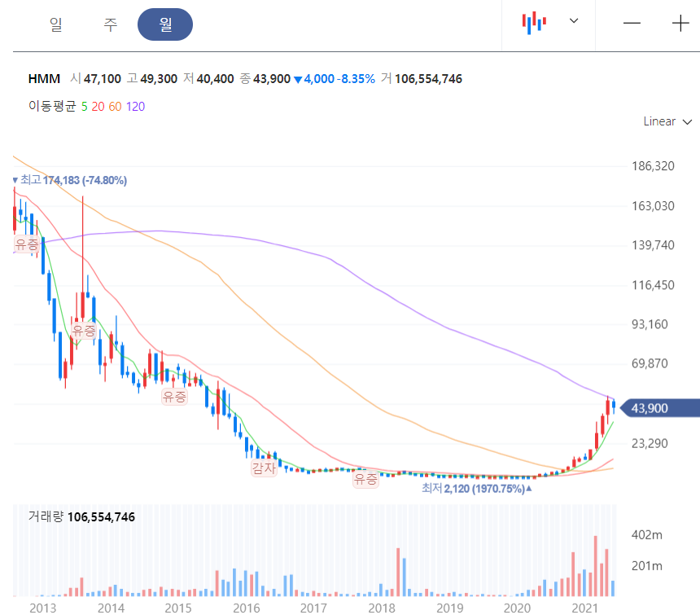This screenshot has height=615, width=700.
Task: Switch to the 일 (daily) chart tab
Action: 56,24
